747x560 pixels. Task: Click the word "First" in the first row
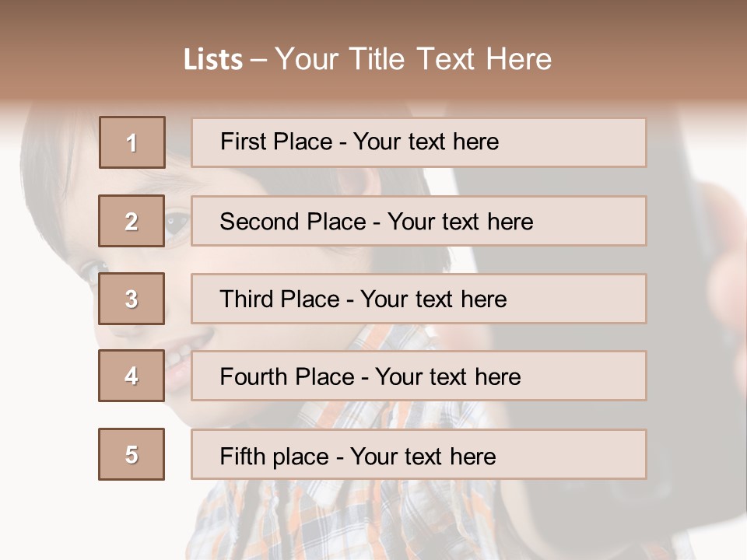point(238,142)
